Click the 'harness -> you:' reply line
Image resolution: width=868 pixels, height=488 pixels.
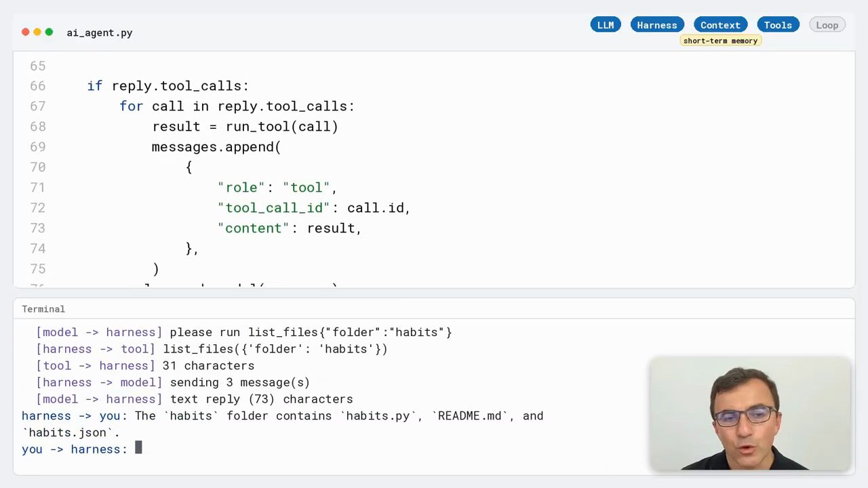coord(283,416)
